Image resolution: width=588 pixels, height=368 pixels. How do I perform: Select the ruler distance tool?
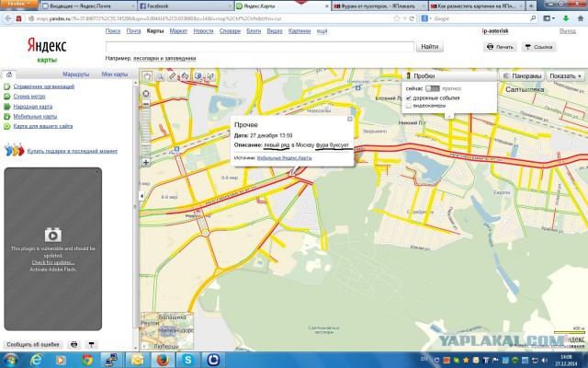pos(172,76)
